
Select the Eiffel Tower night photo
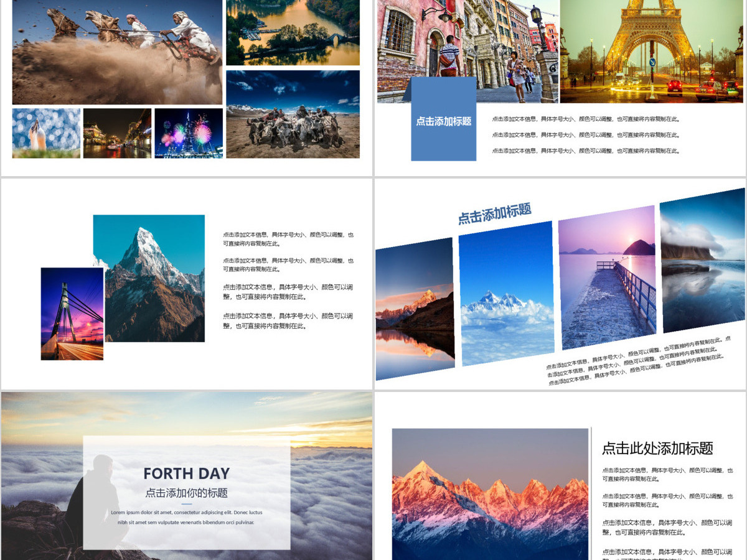coord(652,51)
